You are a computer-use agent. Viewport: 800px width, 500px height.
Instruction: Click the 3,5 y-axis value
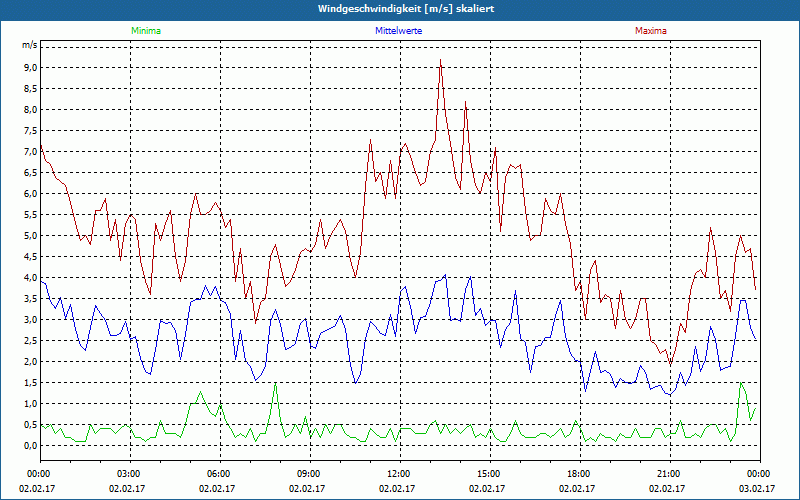[x=30, y=298]
